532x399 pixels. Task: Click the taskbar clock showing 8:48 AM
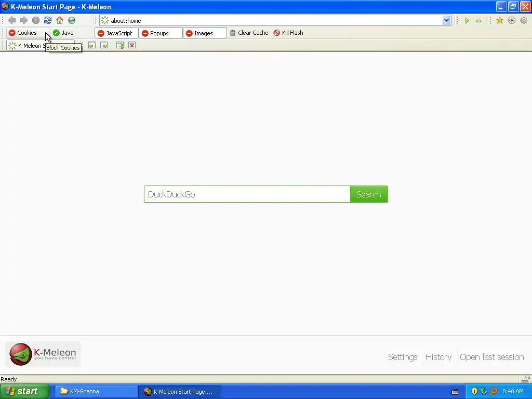click(x=513, y=391)
